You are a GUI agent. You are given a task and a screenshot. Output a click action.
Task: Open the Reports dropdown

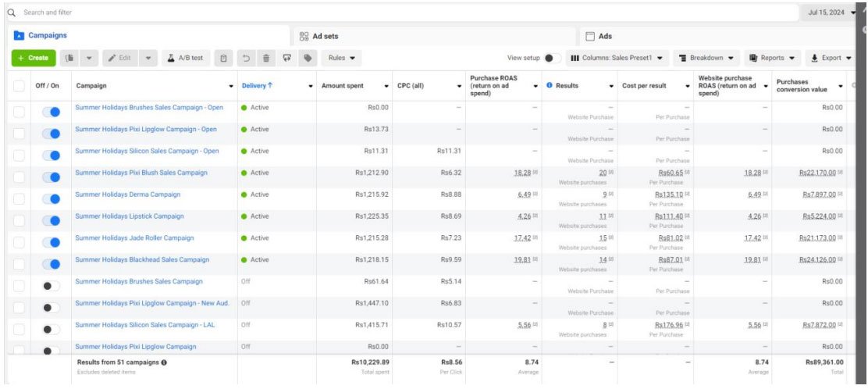click(x=772, y=58)
